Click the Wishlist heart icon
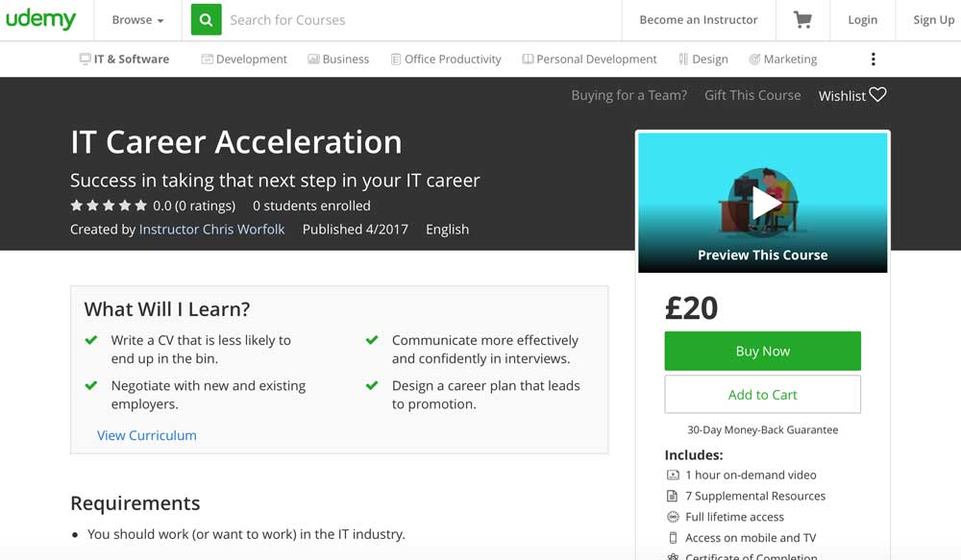The image size is (961, 560). click(x=877, y=94)
